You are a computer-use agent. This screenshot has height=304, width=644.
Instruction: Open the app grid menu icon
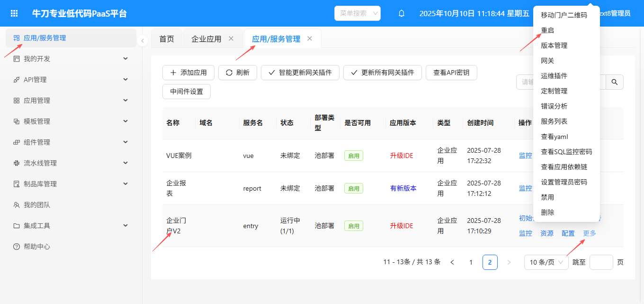click(x=14, y=13)
